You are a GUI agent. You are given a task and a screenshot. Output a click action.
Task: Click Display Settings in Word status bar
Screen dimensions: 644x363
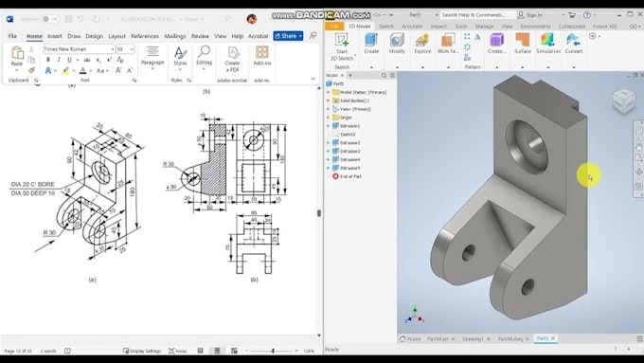coord(142,351)
